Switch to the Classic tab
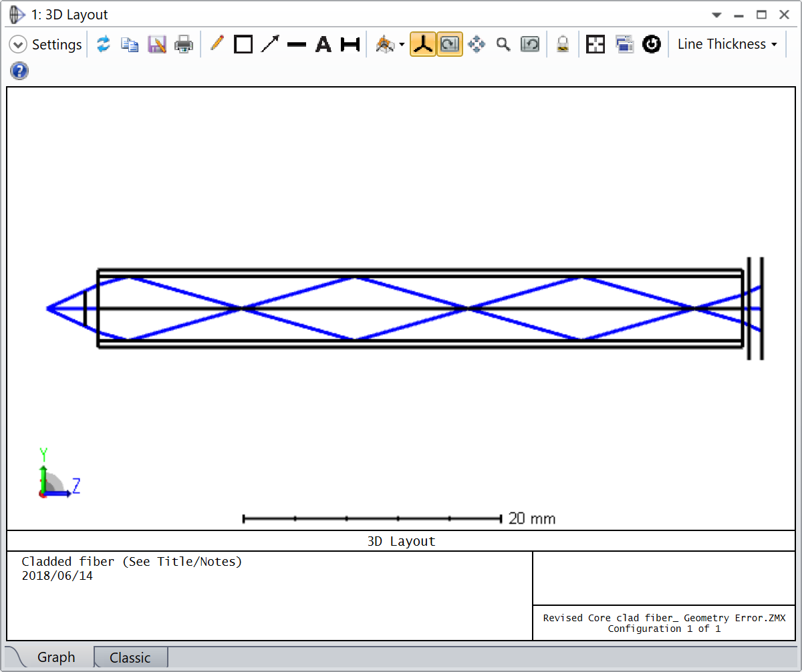This screenshot has height=672, width=802. click(x=130, y=657)
